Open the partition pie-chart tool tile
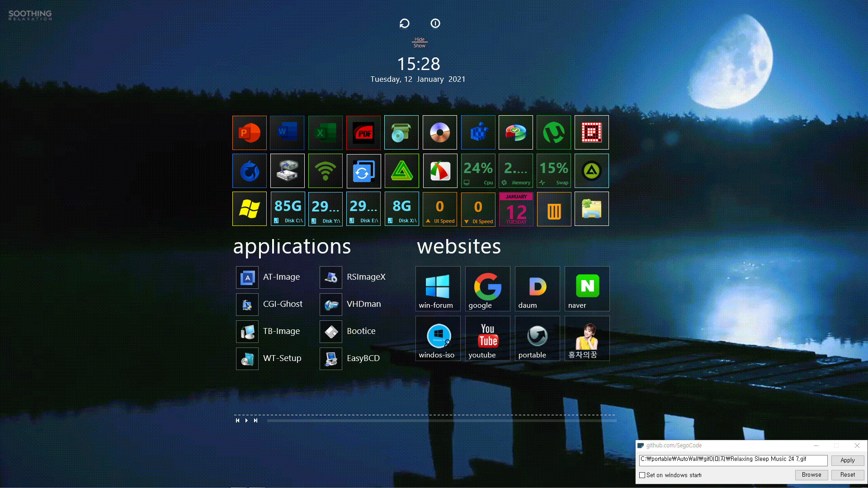This screenshot has width=868, height=488. pos(516,133)
